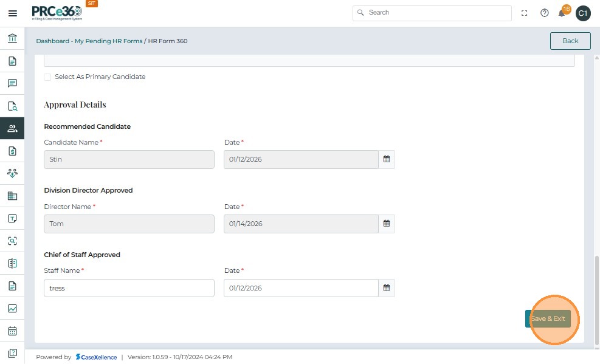Click the Save & Exit button

(x=548, y=318)
